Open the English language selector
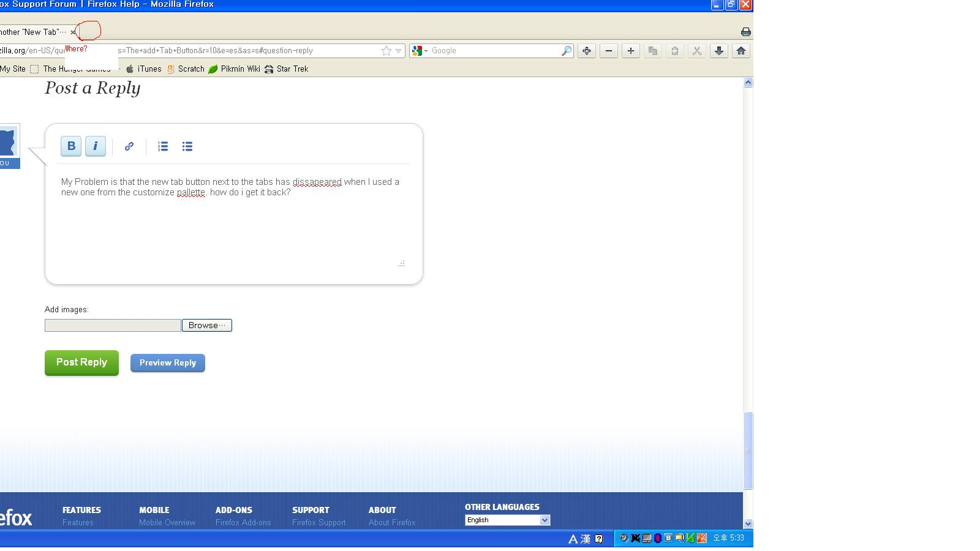Viewport: 980px width, 551px height. pyautogui.click(x=507, y=520)
